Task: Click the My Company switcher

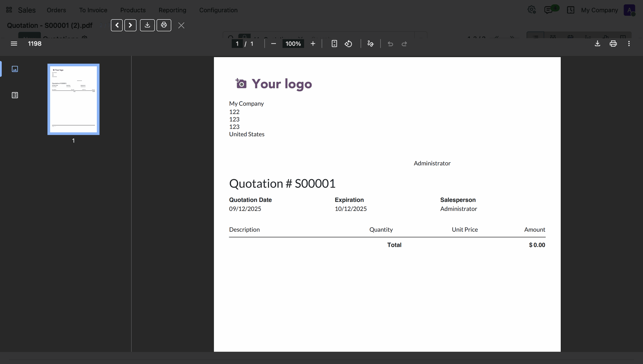Action: [x=599, y=10]
